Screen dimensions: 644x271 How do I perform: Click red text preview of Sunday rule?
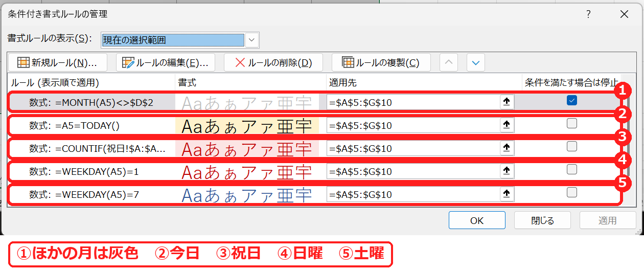pyautogui.click(x=247, y=171)
